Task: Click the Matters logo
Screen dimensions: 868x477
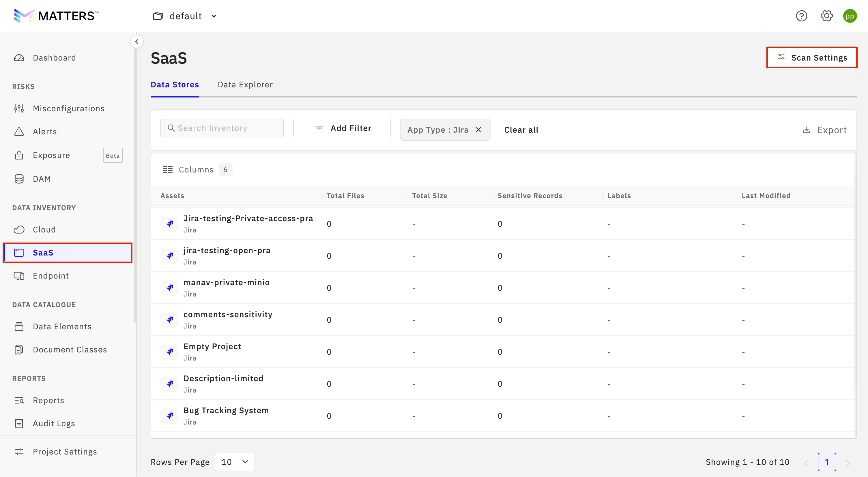Action: (x=56, y=16)
